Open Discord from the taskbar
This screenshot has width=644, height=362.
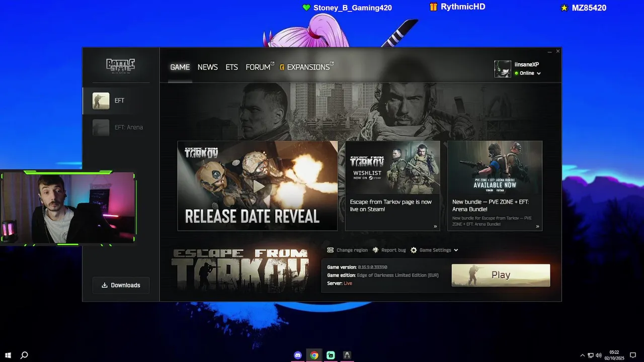click(x=298, y=355)
